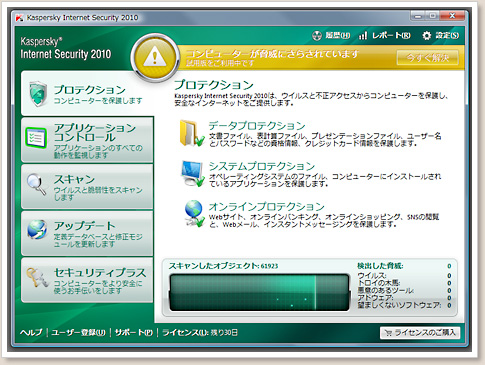Open 履歴(H) in the top menu

tap(338, 35)
